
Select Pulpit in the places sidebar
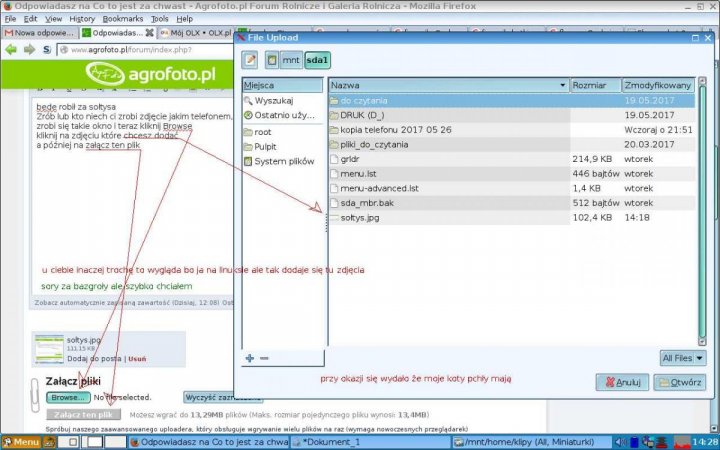click(x=265, y=146)
